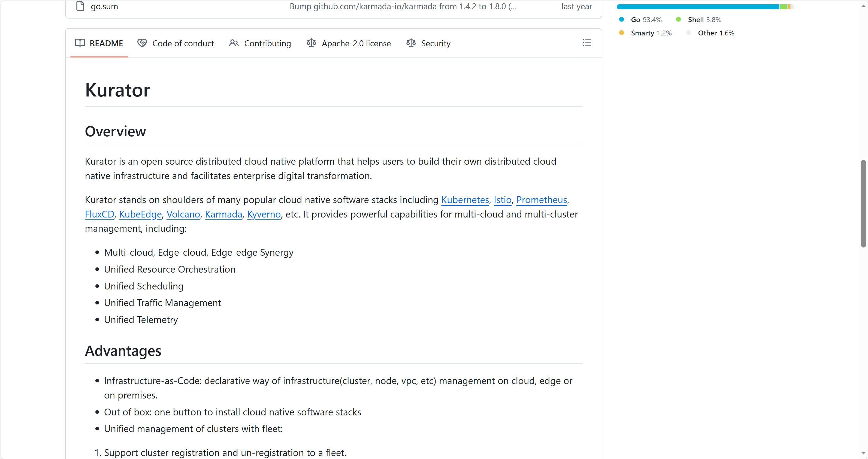Visit the FluxCD link
Image resolution: width=868 pixels, height=459 pixels.
click(x=99, y=214)
